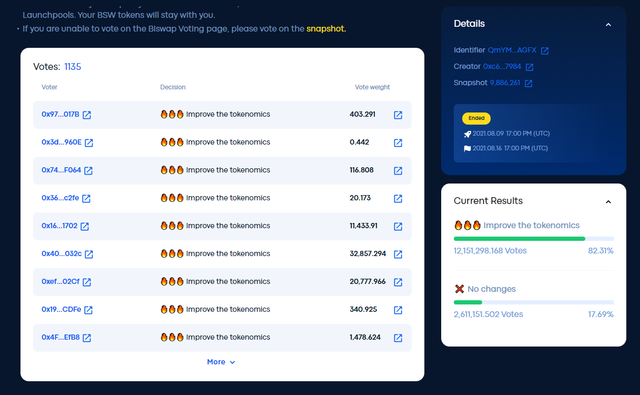Open external link icon beside voter 0x97...017B

click(87, 115)
